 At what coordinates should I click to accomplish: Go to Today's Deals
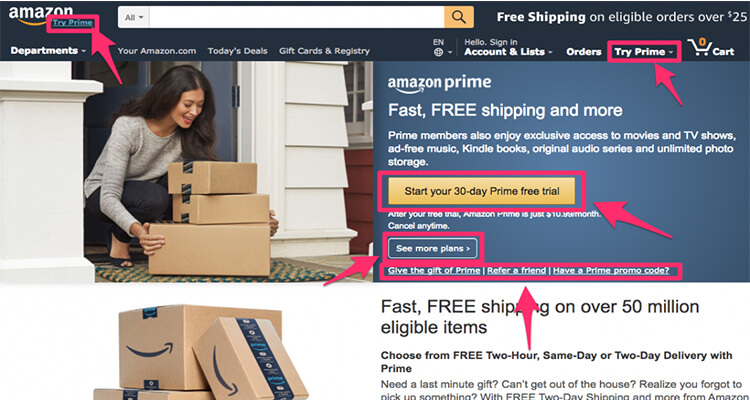click(237, 51)
